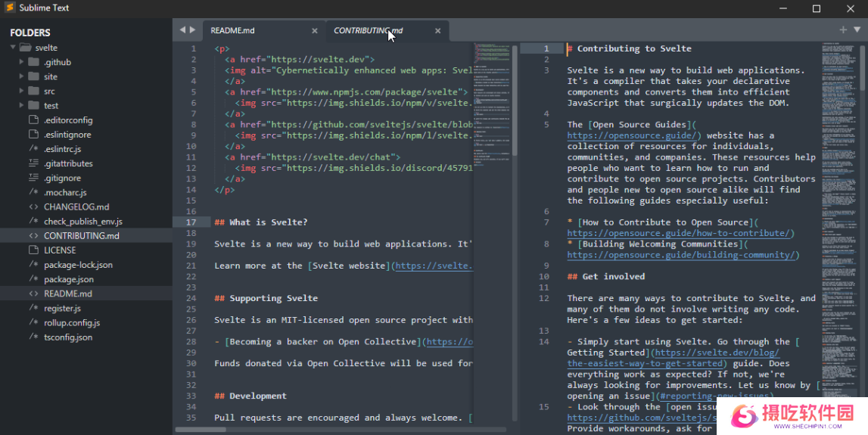This screenshot has width=868, height=435.
Task: Open the tab list dropdown arrow
Action: coord(857,30)
